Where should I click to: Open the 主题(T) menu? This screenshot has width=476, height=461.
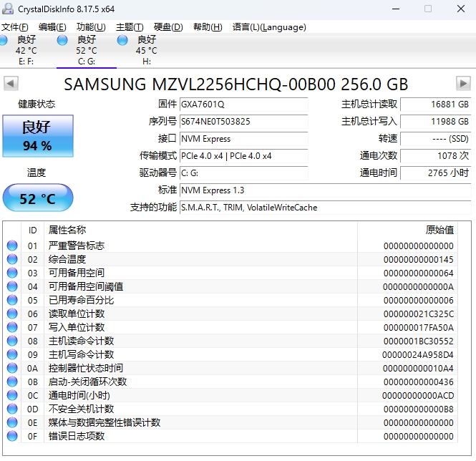coord(130,27)
